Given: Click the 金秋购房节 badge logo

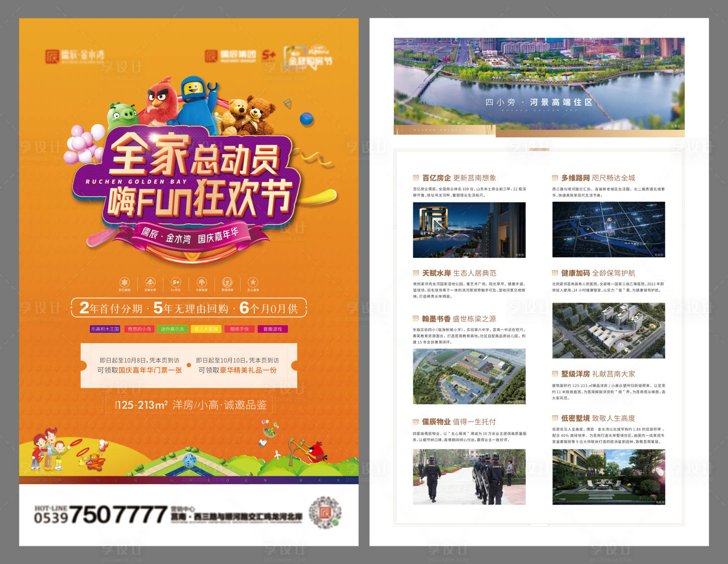Looking at the screenshot, I should point(308,57).
